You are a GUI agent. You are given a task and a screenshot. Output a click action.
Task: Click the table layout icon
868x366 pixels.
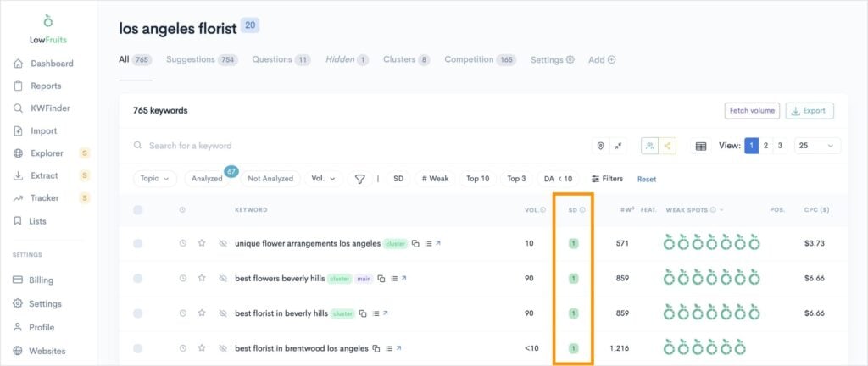click(x=701, y=146)
